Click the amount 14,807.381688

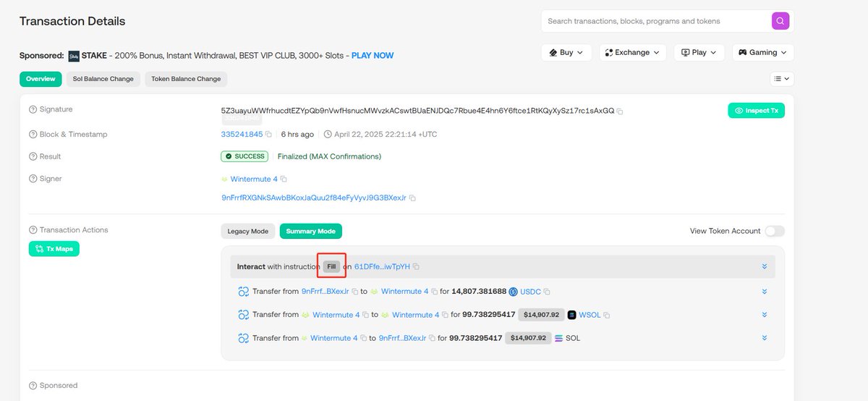[x=479, y=292]
